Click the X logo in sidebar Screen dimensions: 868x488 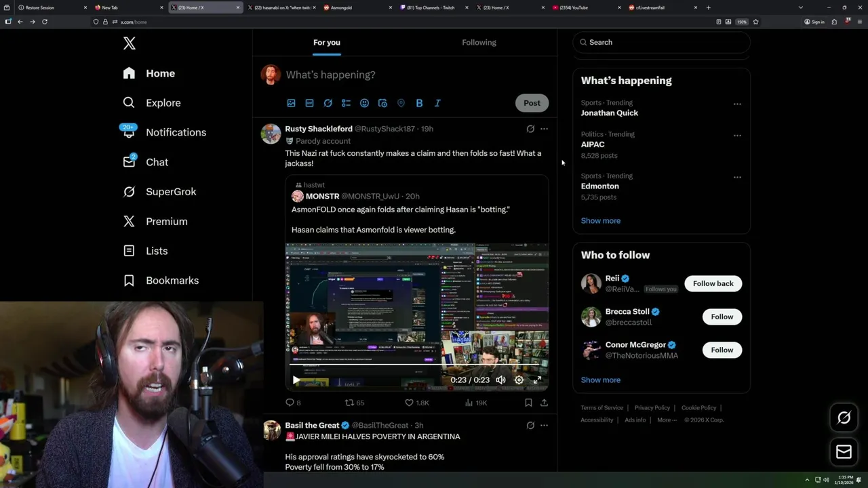(x=130, y=43)
